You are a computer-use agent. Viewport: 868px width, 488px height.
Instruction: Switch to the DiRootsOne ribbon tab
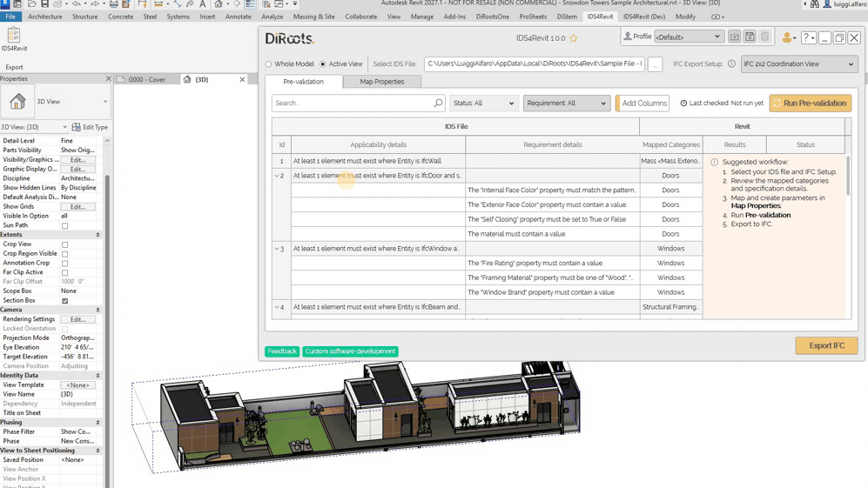click(492, 17)
